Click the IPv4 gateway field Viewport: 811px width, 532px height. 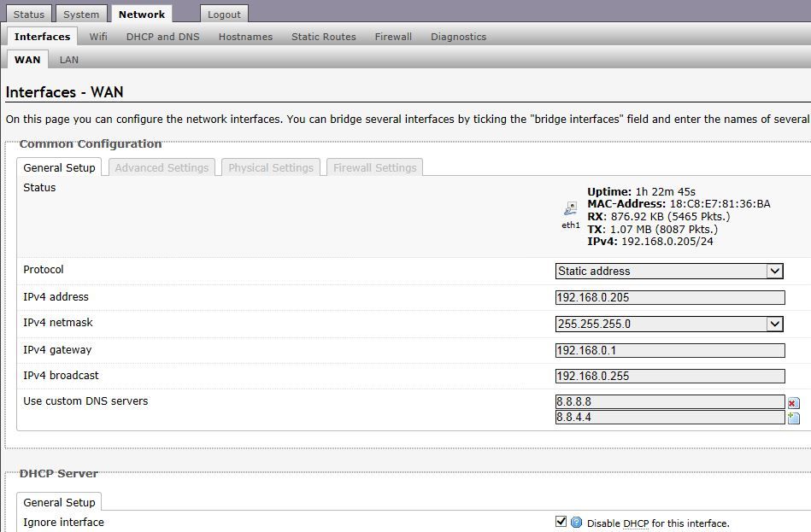670,350
